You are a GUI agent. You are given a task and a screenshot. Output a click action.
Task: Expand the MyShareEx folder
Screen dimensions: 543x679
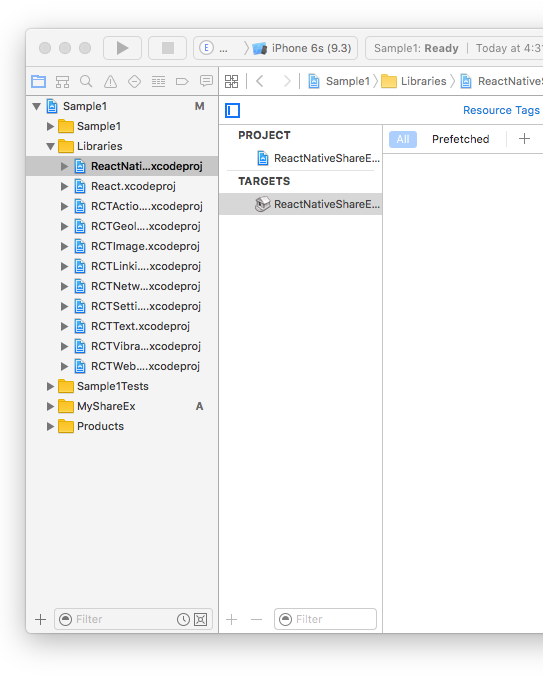(50, 406)
